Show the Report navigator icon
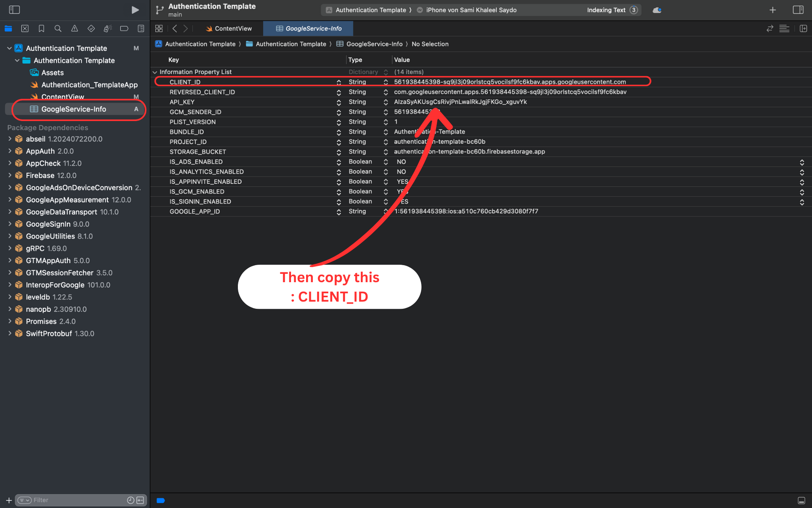Viewport: 812px width, 508px height. pyautogui.click(x=141, y=29)
